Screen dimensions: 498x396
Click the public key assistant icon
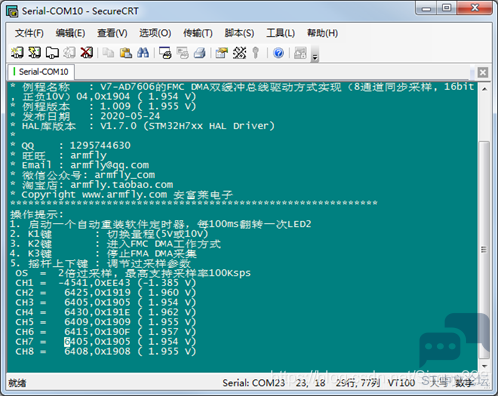coord(256,53)
